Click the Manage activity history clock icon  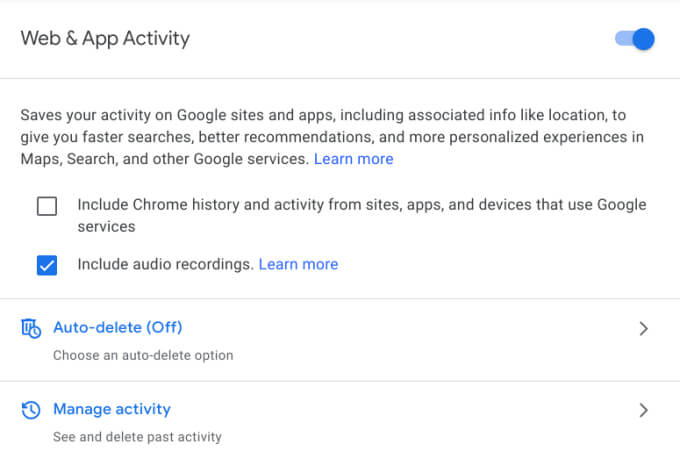(x=31, y=410)
